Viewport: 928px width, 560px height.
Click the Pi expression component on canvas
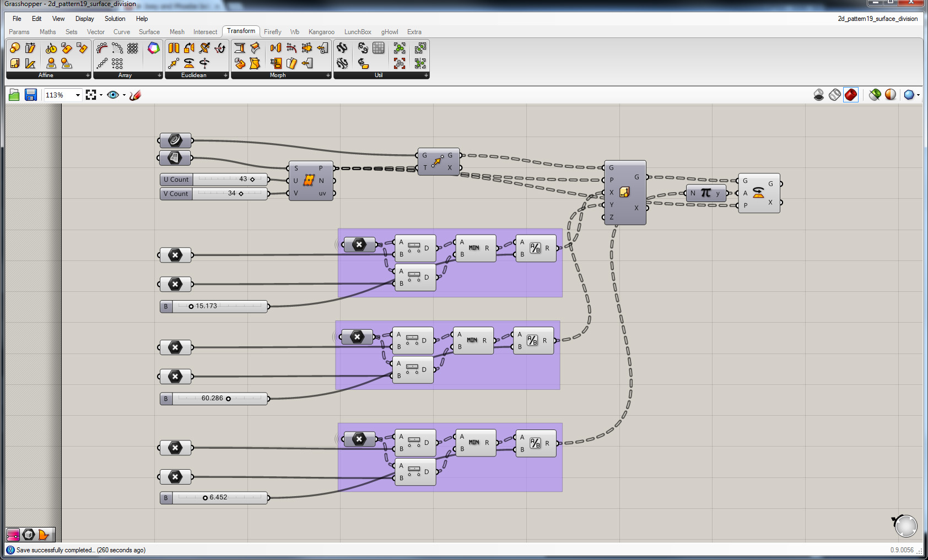point(706,193)
